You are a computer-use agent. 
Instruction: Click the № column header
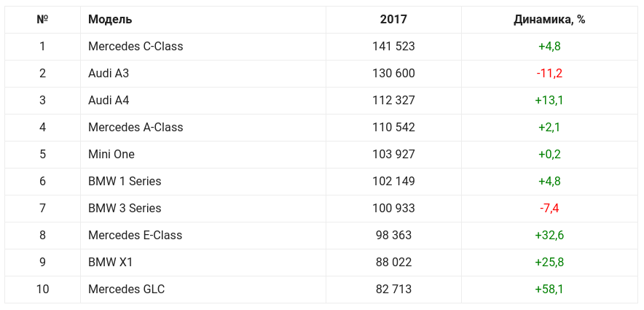click(x=42, y=20)
